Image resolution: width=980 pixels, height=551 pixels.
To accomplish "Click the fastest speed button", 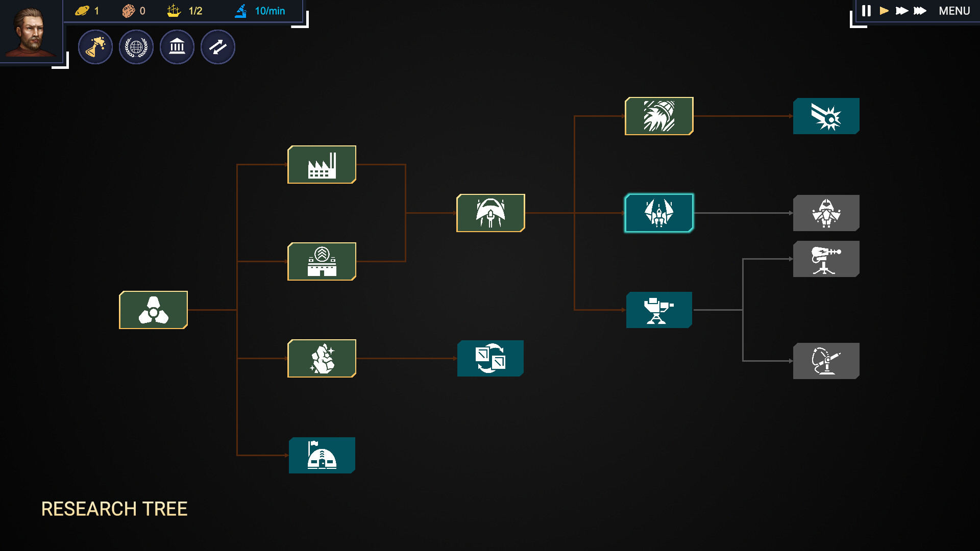I will (920, 10).
